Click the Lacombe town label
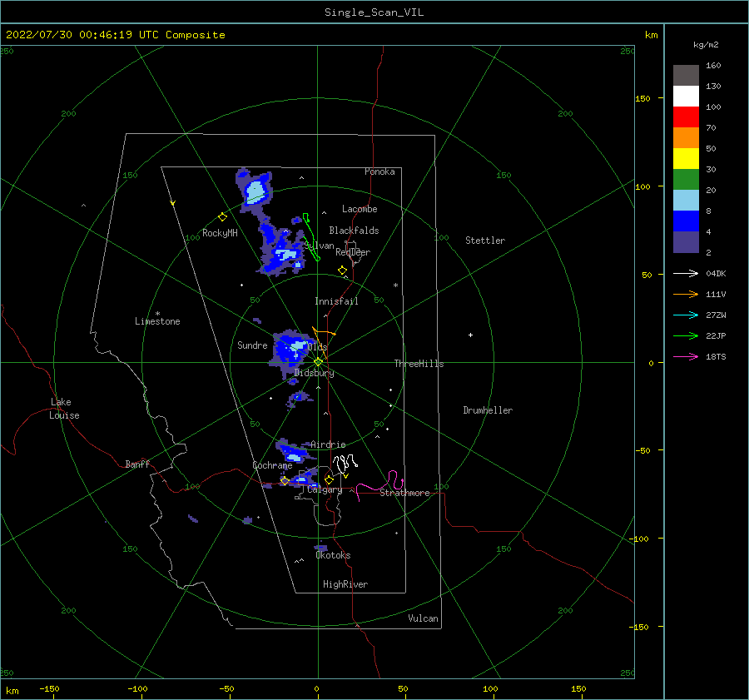The width and height of the screenshot is (749, 700). click(x=360, y=209)
